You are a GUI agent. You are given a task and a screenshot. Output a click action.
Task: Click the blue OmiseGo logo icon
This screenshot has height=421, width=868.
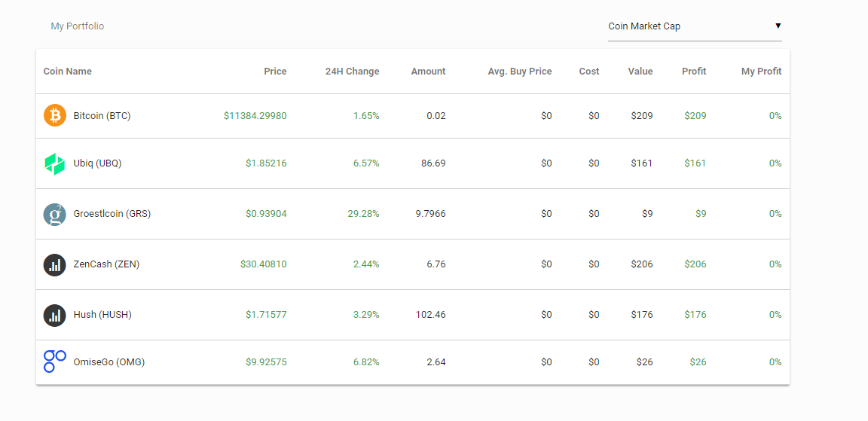tap(55, 362)
